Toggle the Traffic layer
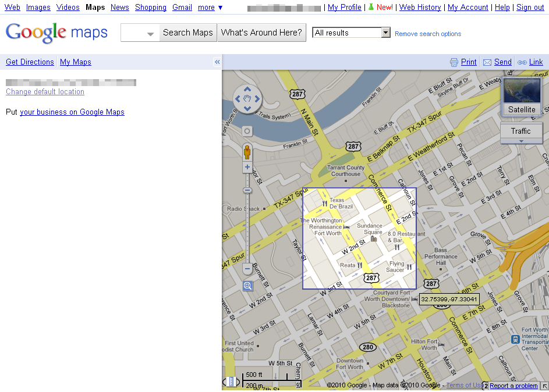 tap(521, 131)
